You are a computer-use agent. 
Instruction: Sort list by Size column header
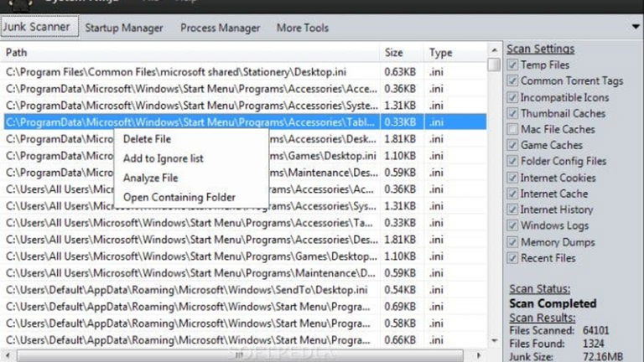click(402, 53)
